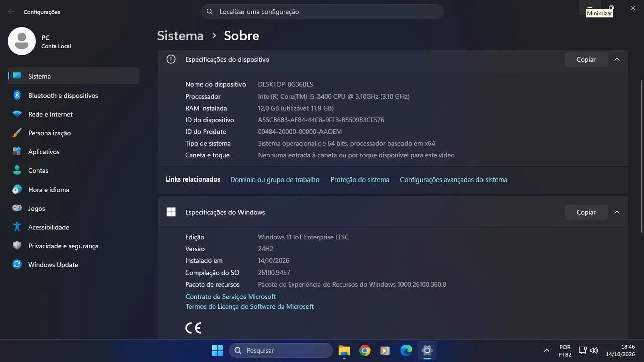Open Contrato de Serviços Microsoft link
Screen dimensions: 644x362
click(230, 297)
